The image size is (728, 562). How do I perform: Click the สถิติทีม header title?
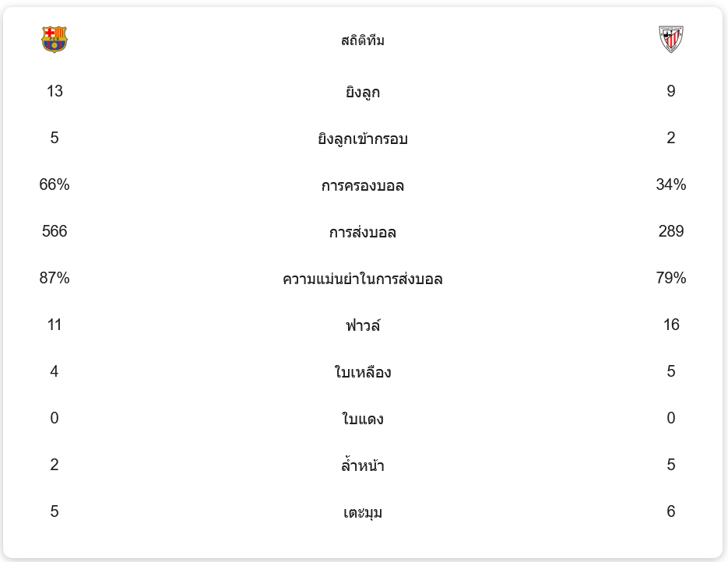(363, 40)
